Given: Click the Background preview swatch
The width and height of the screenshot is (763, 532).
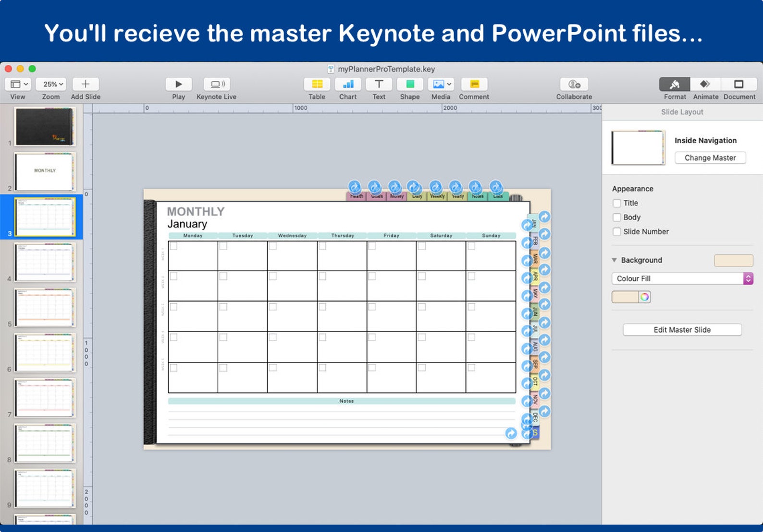Looking at the screenshot, I should click(x=733, y=260).
